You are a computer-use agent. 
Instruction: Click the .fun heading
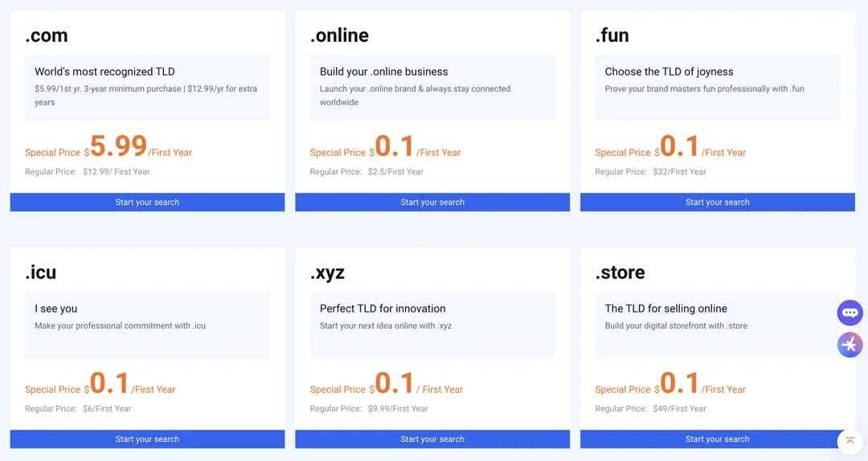tap(612, 35)
